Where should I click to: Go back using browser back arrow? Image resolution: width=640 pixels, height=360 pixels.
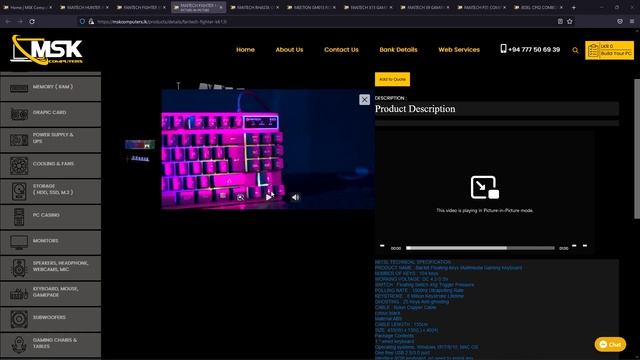[8, 21]
